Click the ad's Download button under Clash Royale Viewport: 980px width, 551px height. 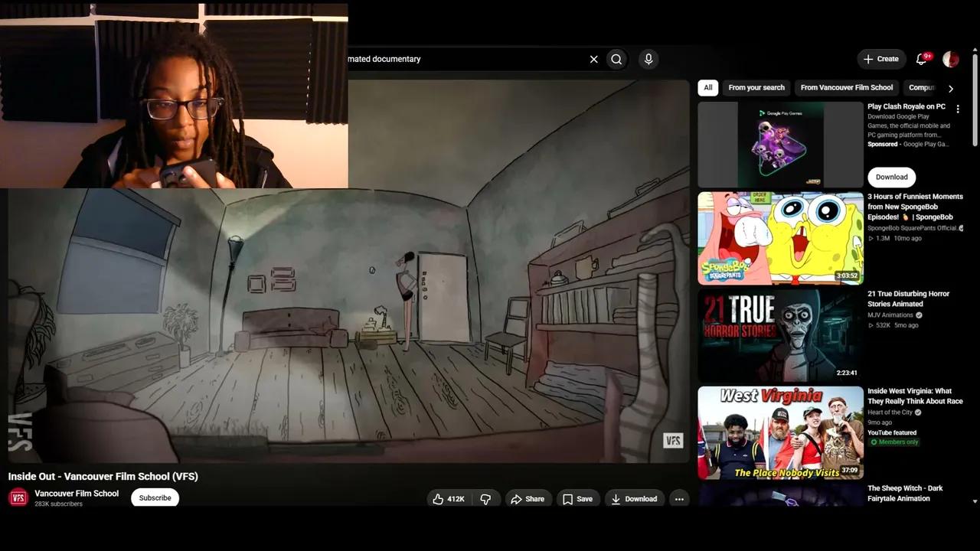coord(892,177)
